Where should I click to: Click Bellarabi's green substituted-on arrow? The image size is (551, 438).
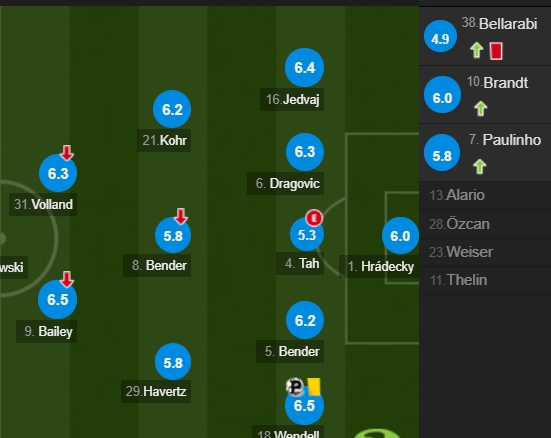(x=477, y=50)
